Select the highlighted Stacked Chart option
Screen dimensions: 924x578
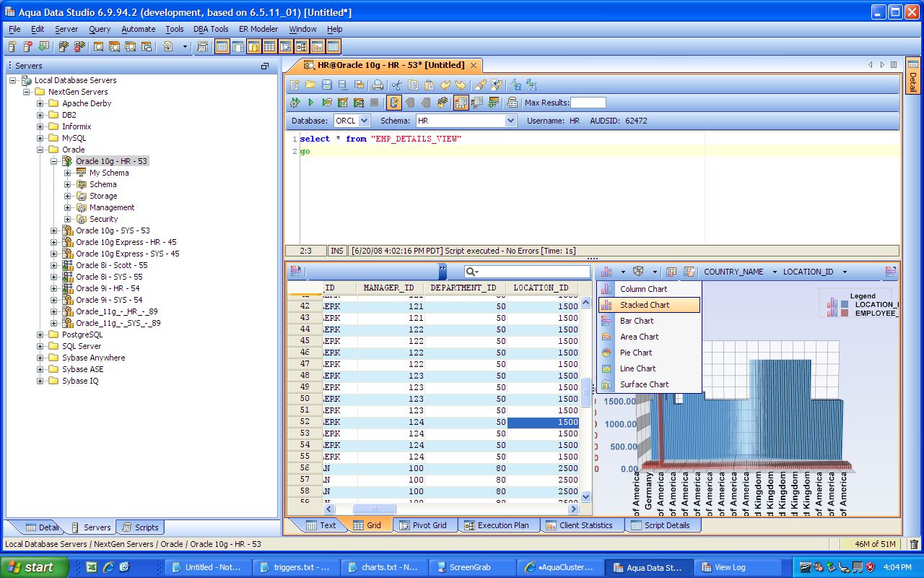pyautogui.click(x=648, y=305)
